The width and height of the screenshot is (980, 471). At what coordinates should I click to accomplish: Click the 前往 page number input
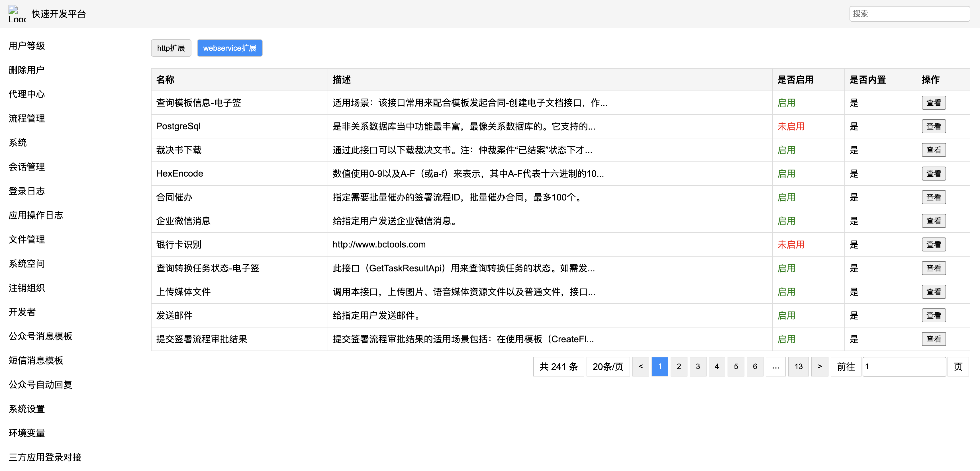click(904, 366)
